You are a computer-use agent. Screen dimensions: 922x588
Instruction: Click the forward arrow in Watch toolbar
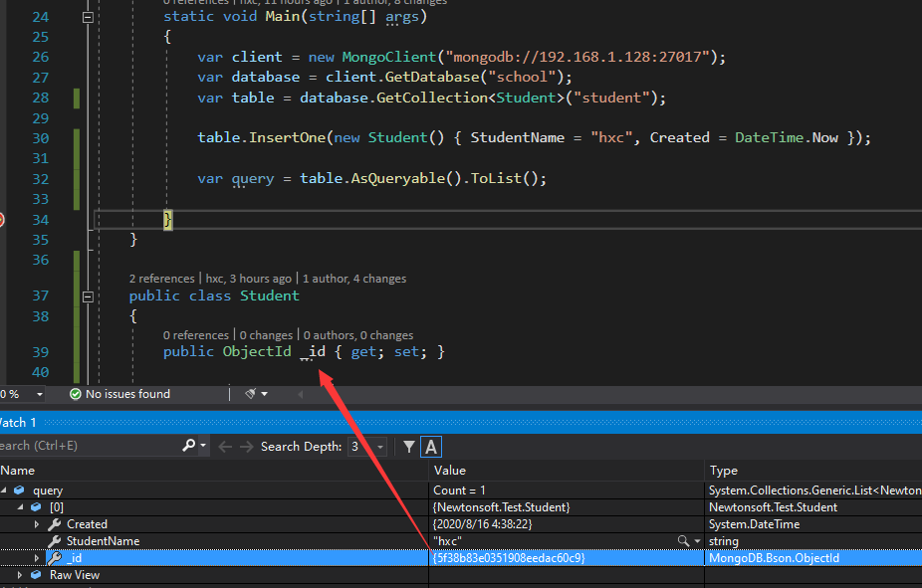point(245,447)
